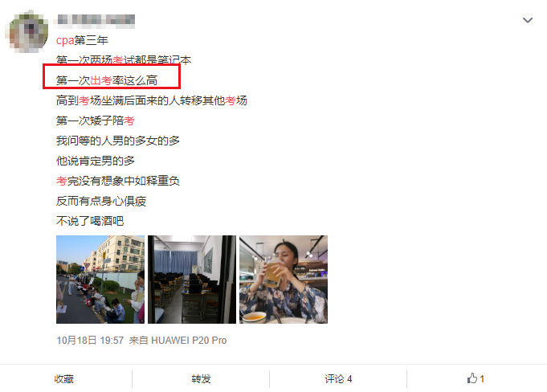The width and height of the screenshot is (547, 392).
Task: Open 评论 4 comments
Action: tap(338, 379)
